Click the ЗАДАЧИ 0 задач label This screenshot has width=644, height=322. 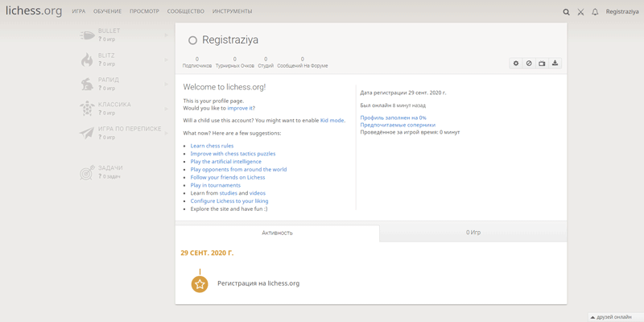[110, 172]
